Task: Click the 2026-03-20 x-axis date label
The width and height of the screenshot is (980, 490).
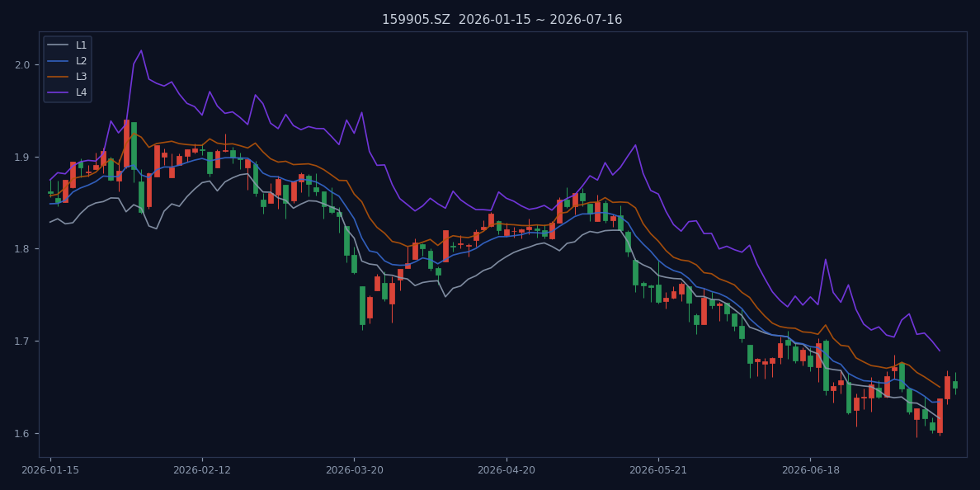Action: (x=355, y=470)
